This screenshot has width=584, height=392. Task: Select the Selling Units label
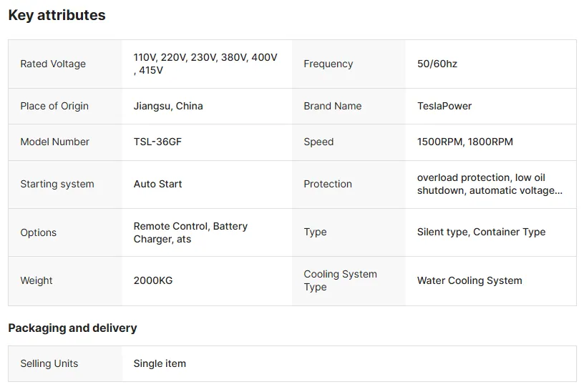[x=49, y=363]
